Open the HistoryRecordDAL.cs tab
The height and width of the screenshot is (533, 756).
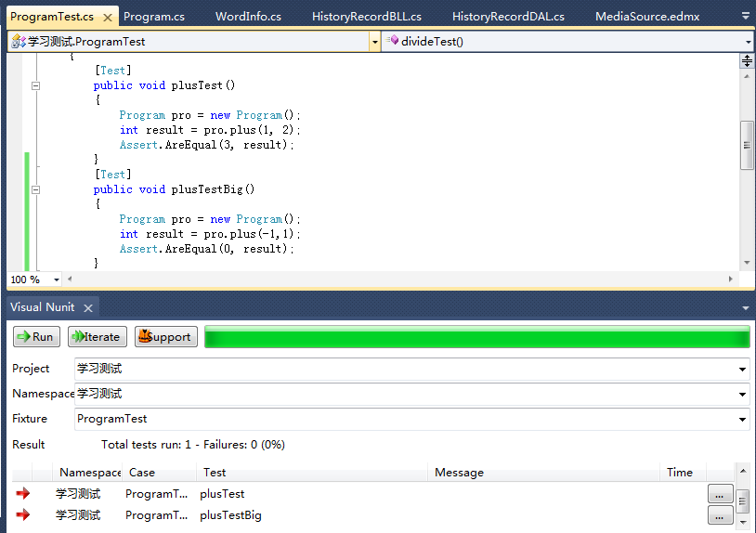(x=508, y=17)
